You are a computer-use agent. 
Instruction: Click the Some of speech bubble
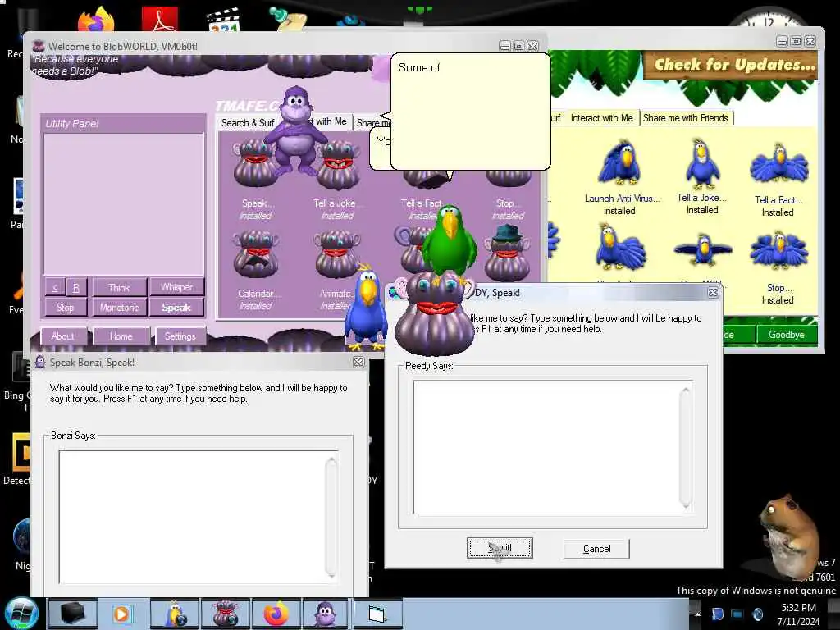[470, 112]
